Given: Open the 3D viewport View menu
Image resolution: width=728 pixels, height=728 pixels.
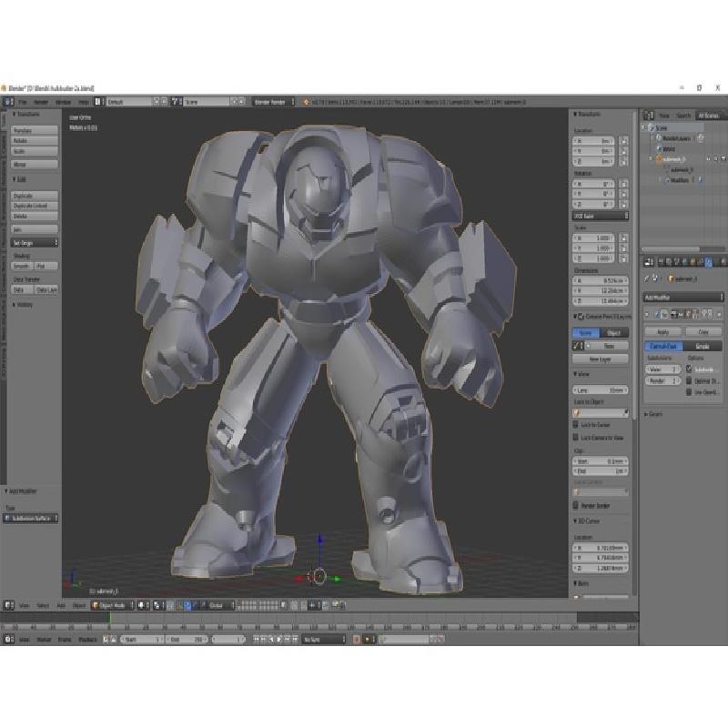Looking at the screenshot, I should pos(24,605).
